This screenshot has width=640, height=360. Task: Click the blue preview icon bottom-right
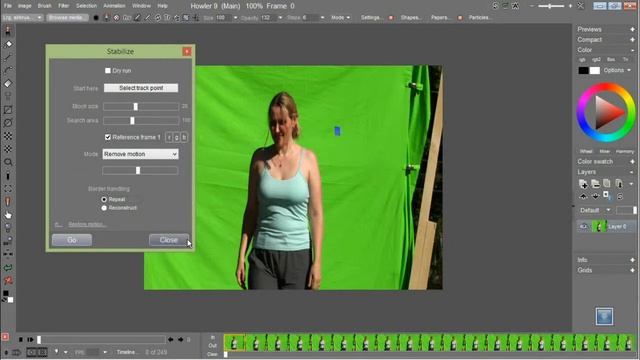(x=604, y=316)
